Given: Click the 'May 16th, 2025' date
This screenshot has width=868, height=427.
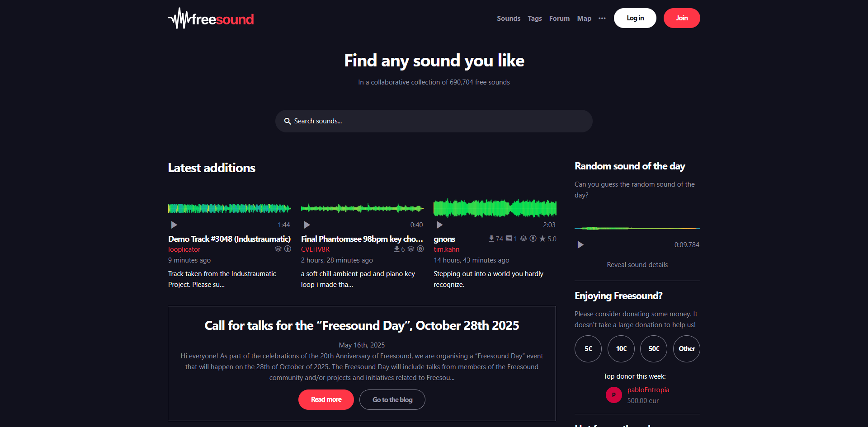Looking at the screenshot, I should pyautogui.click(x=362, y=345).
